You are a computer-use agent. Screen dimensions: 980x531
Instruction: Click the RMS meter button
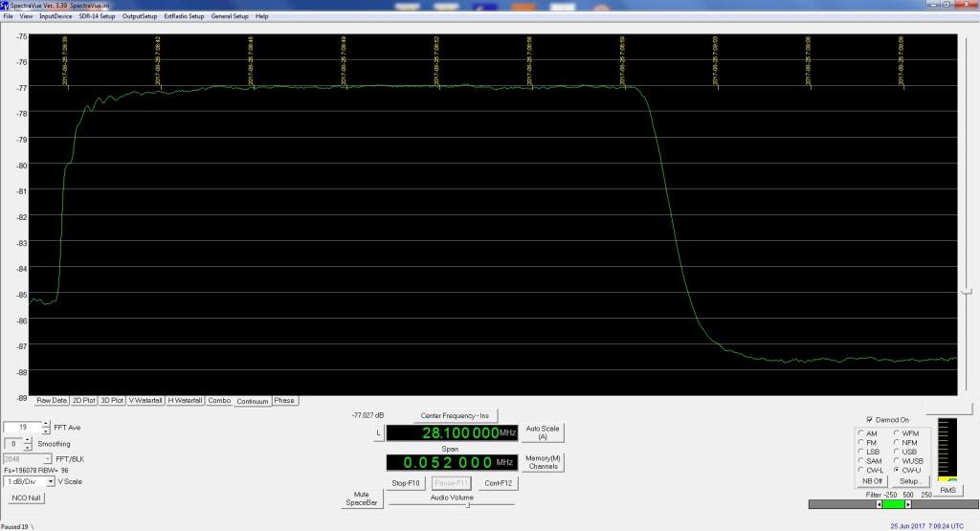pos(946,490)
